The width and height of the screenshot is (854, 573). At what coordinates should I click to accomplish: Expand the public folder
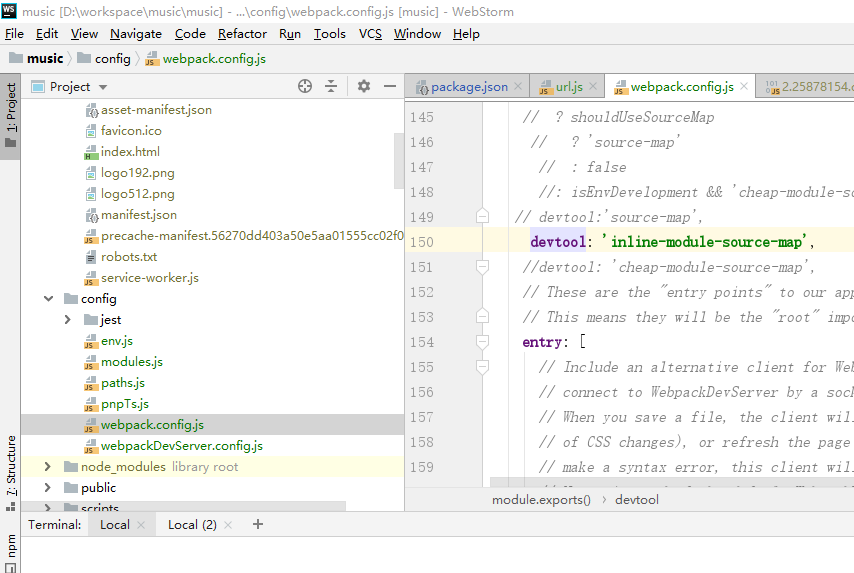pyautogui.click(x=47, y=487)
